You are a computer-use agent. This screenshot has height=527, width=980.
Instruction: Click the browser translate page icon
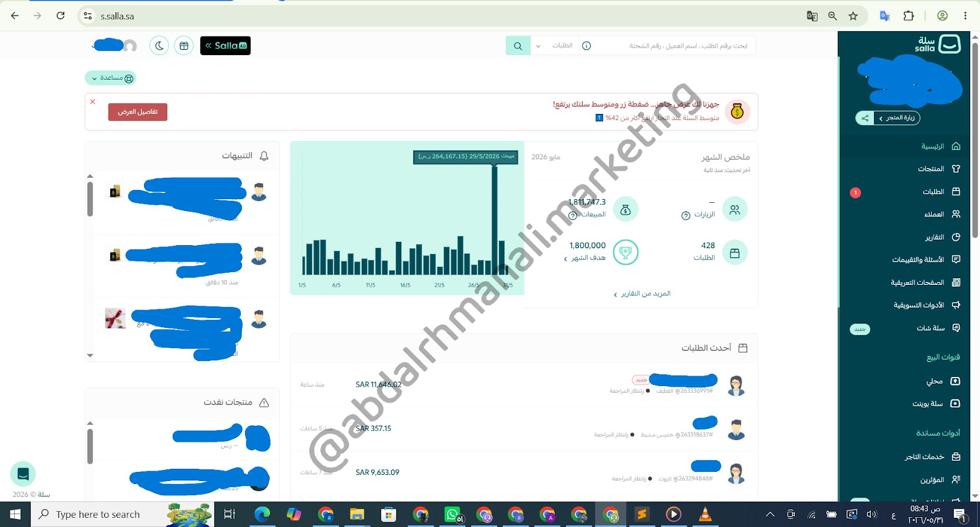click(812, 16)
